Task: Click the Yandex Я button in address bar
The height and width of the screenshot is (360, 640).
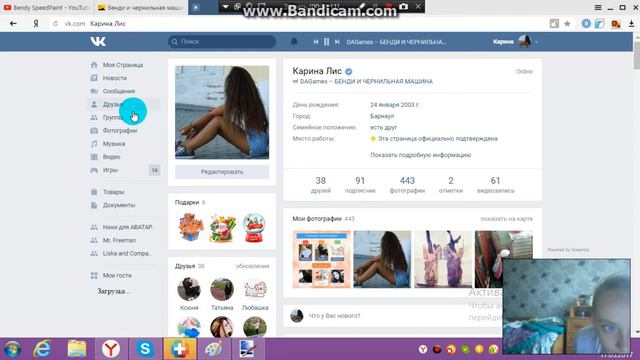Action: coord(36,24)
